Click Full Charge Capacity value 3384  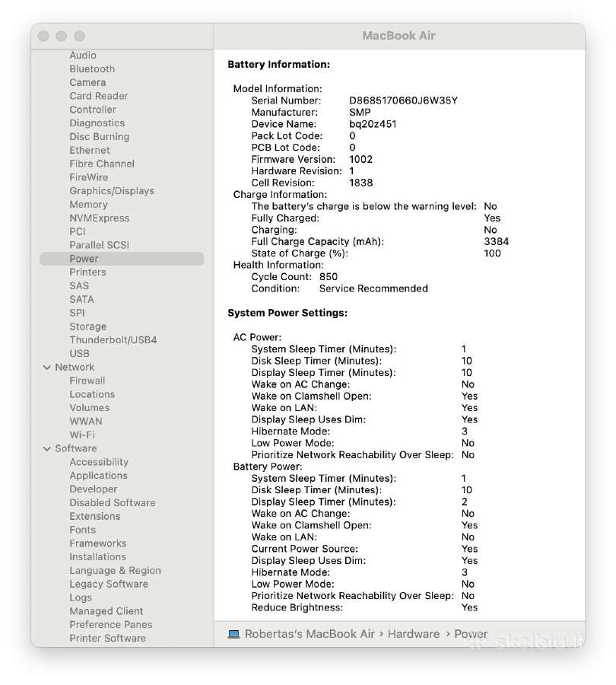[496, 241]
